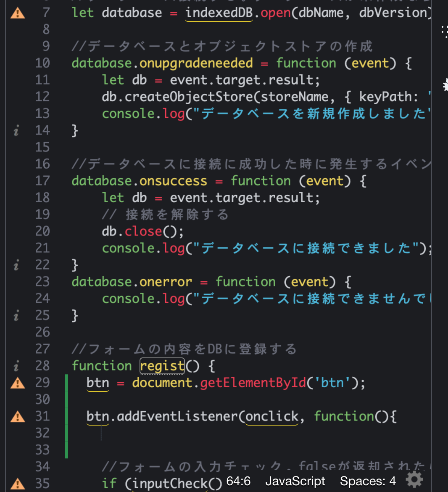
Task: Click the warning icon next to line 35
Action: [x=17, y=483]
